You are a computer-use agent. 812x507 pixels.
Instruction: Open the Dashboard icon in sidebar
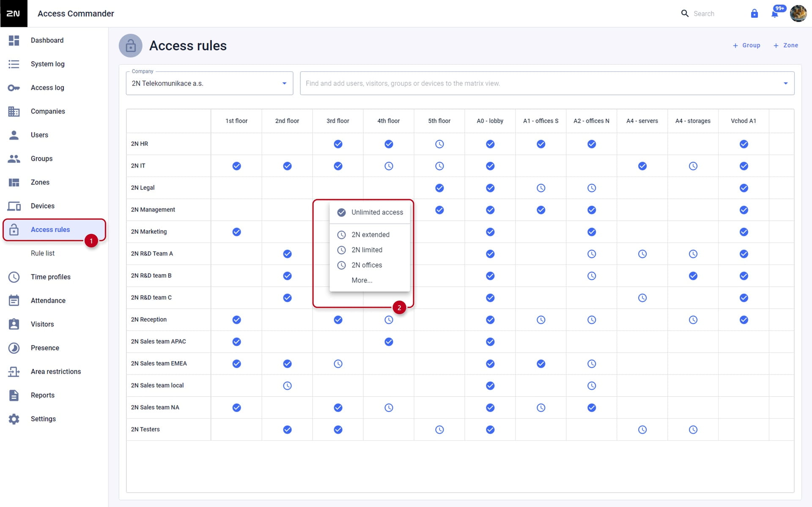[14, 40]
